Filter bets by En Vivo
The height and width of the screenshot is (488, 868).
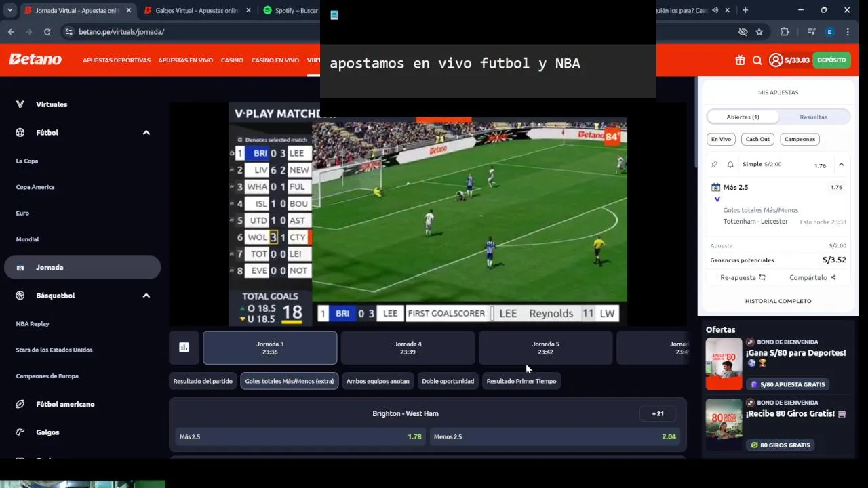(721, 139)
